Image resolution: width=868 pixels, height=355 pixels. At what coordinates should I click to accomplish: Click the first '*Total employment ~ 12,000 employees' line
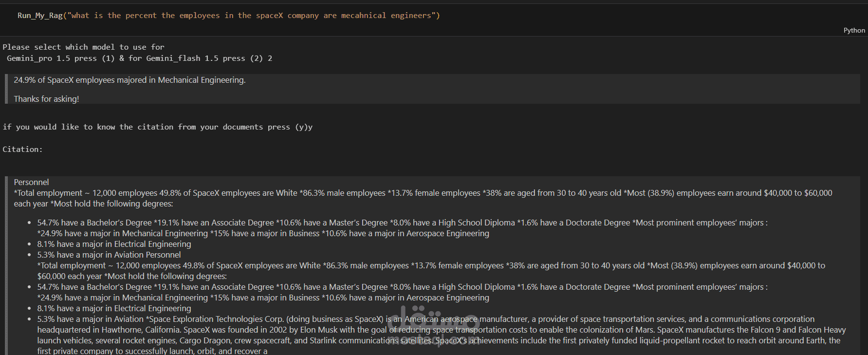click(x=423, y=193)
